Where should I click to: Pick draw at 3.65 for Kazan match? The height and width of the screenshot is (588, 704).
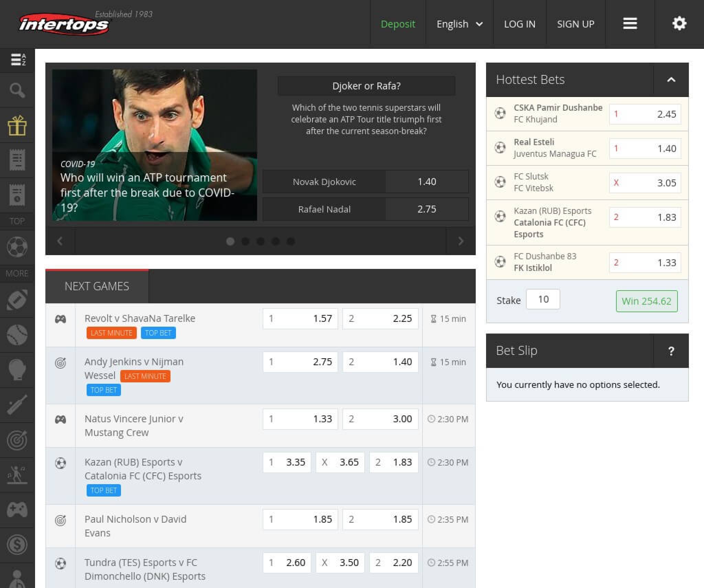click(340, 462)
